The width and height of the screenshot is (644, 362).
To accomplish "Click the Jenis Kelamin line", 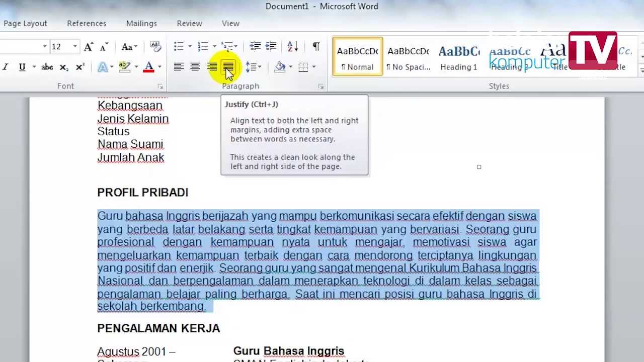I will [133, 119].
